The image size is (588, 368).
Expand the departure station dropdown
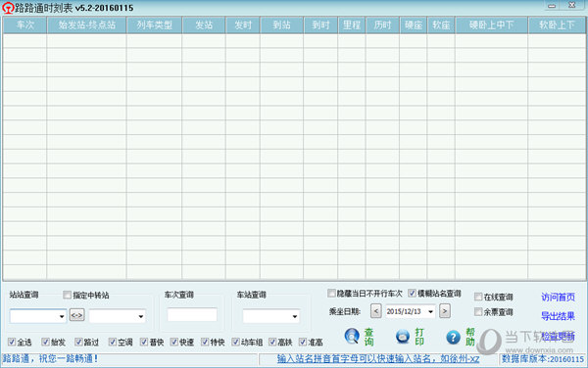(62, 316)
